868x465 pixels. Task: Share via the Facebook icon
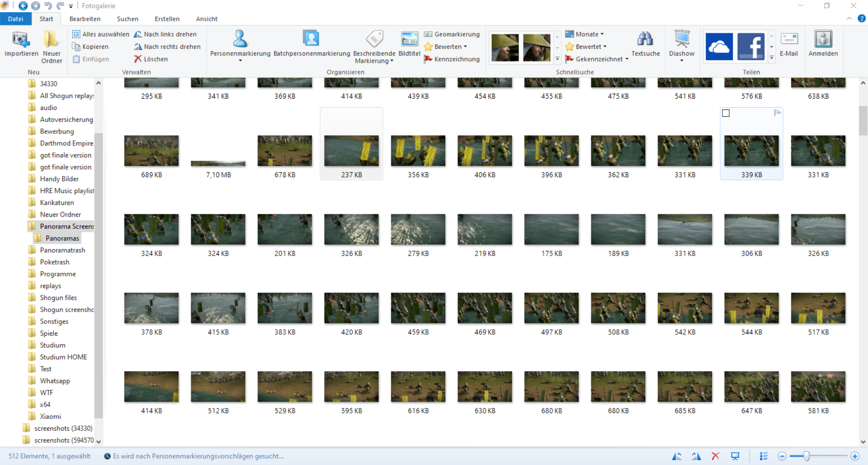coord(751,47)
